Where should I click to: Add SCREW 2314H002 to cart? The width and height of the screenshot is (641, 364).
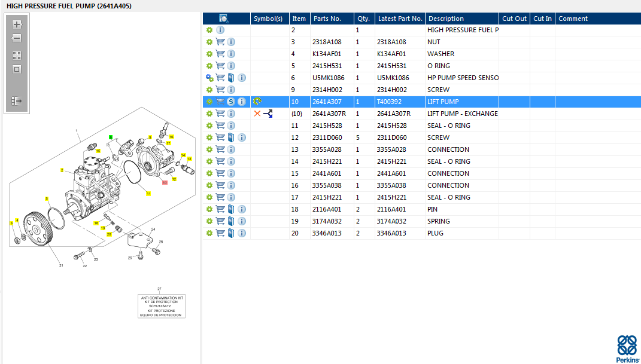pyautogui.click(x=220, y=90)
